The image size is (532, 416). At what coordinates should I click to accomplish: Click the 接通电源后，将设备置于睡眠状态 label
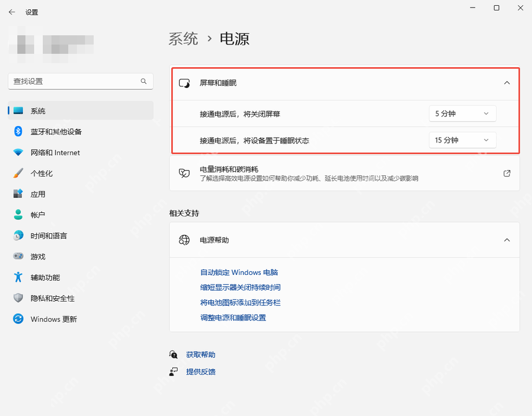coord(254,140)
